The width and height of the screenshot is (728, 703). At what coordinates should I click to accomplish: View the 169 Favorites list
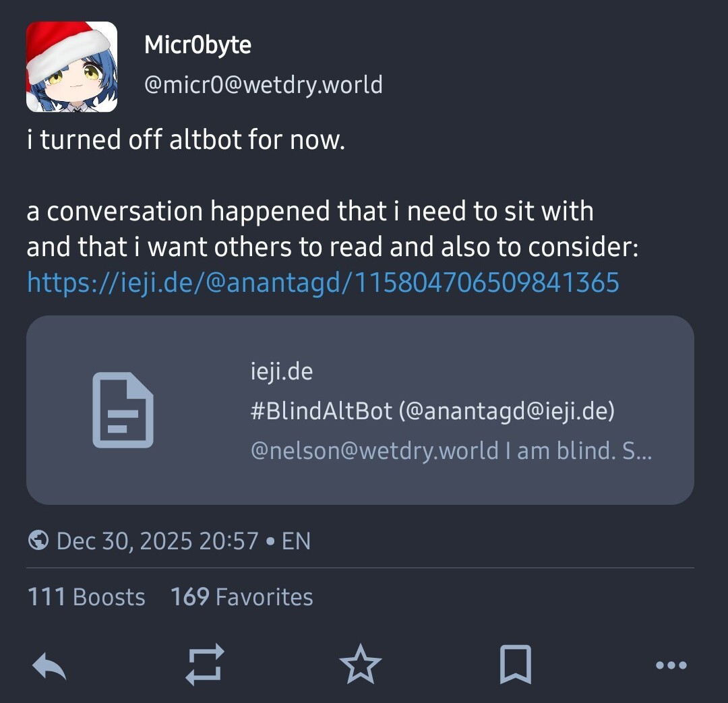pos(241,597)
